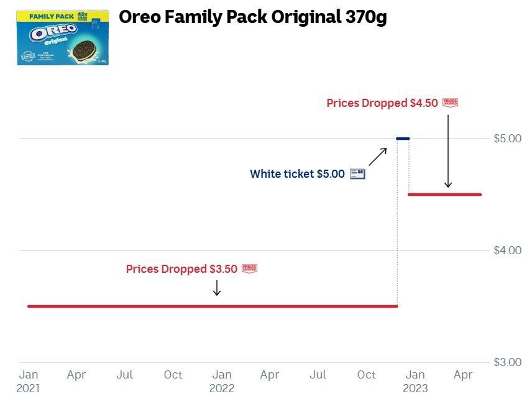Click the $4.00 y-axis label

pos(507,250)
